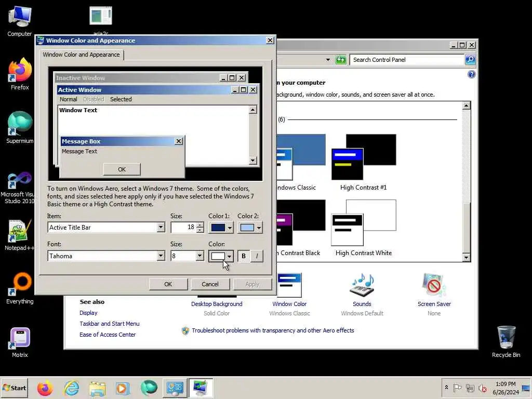Open the Computer desktop icon

[x=20, y=21]
